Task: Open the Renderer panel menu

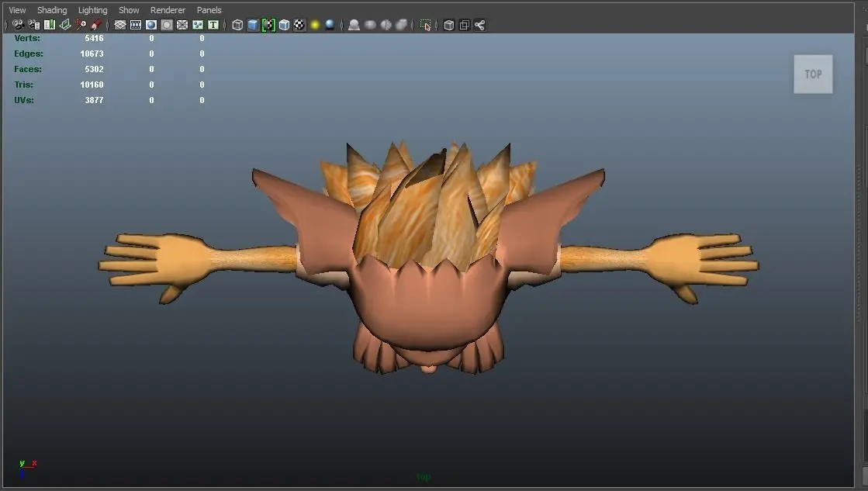Action: pyautogui.click(x=168, y=10)
